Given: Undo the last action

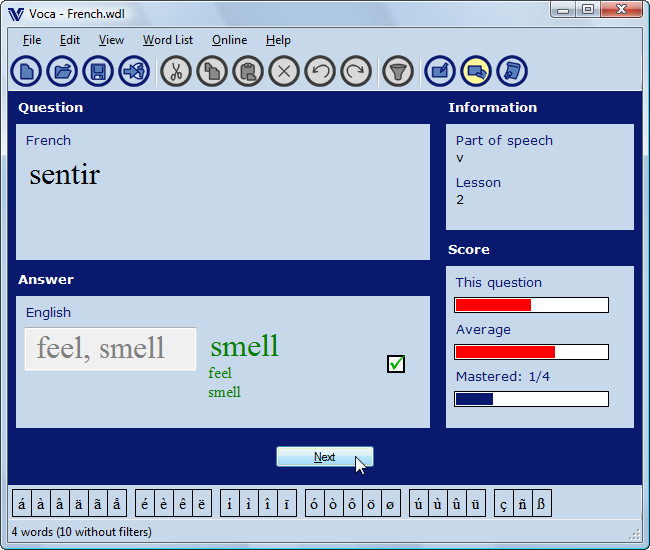Looking at the screenshot, I should [x=320, y=71].
